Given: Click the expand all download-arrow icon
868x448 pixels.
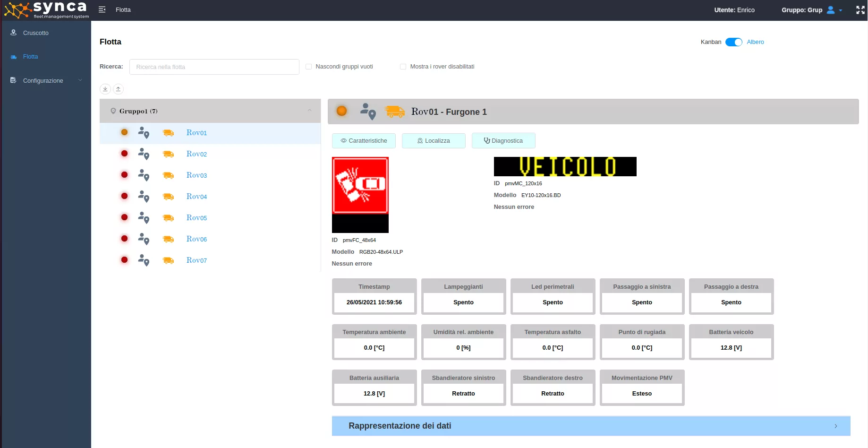Looking at the screenshot, I should coord(105,89).
